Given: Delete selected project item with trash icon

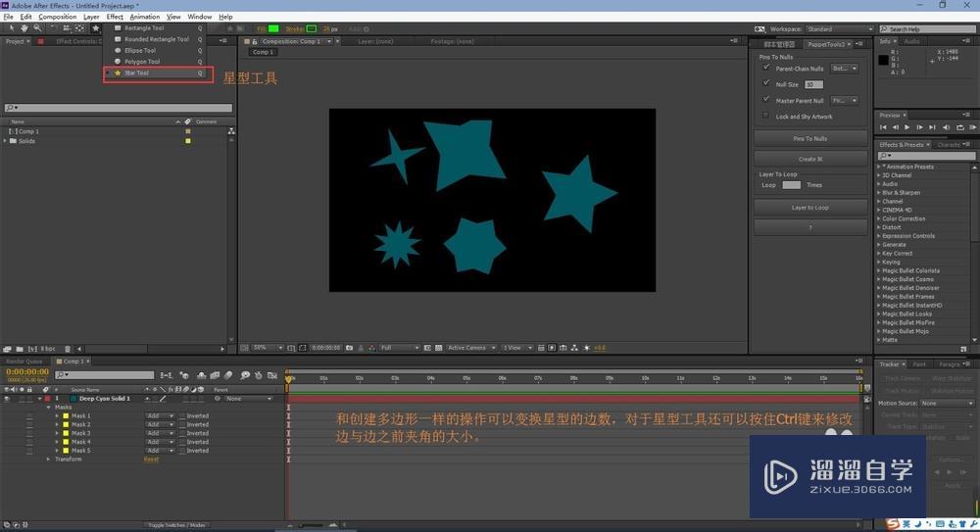Looking at the screenshot, I should click(x=68, y=349).
